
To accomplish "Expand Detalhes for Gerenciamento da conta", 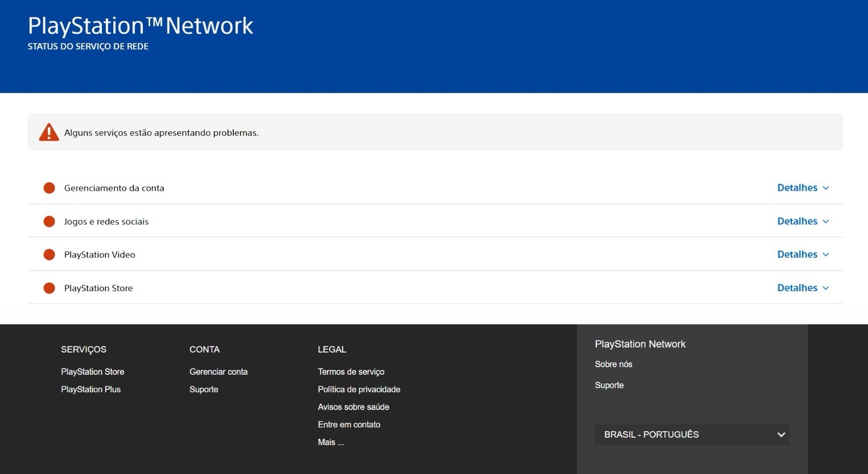I will (803, 188).
